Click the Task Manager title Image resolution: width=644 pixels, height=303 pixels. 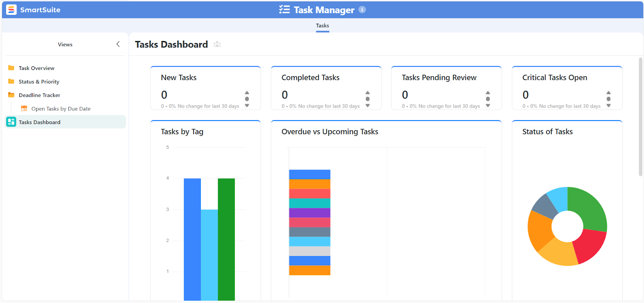[324, 10]
